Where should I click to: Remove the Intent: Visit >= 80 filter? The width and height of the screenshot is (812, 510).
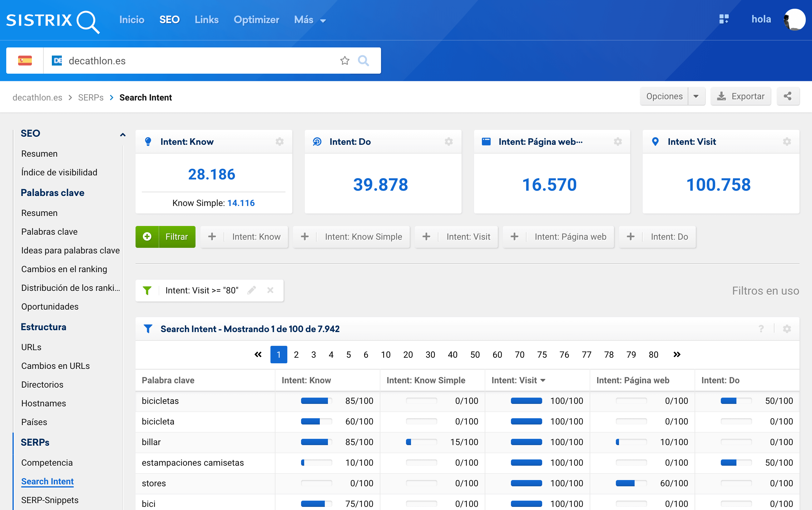click(x=270, y=290)
